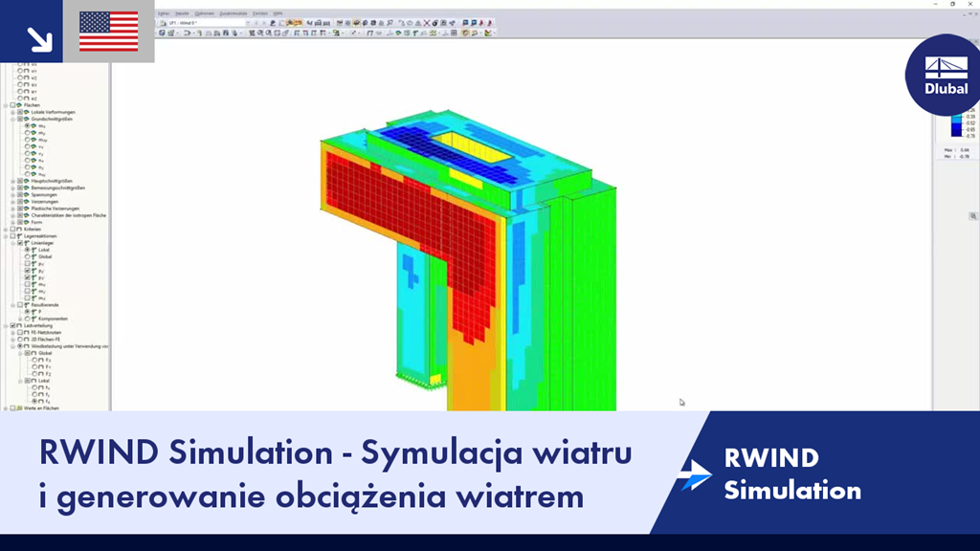Viewport: 980px width, 551px height.
Task: Toggle the Lagerreaktionen checkbox
Action: [x=12, y=236]
